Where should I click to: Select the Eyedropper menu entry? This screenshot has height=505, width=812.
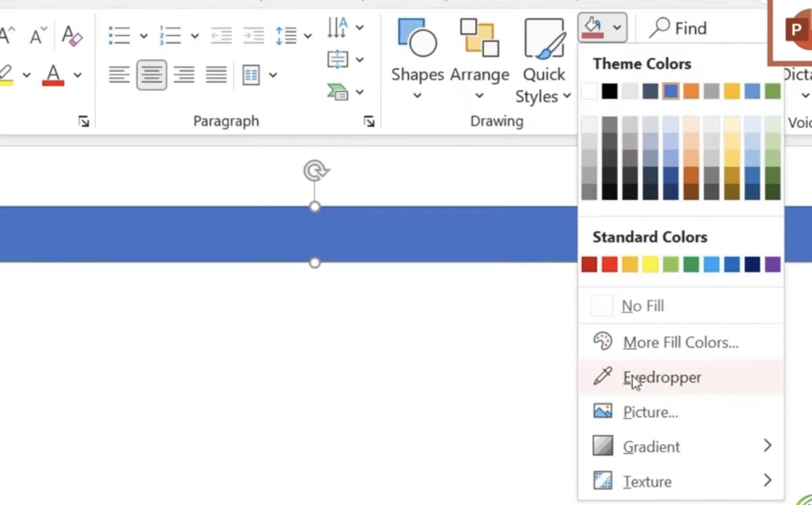coord(662,377)
